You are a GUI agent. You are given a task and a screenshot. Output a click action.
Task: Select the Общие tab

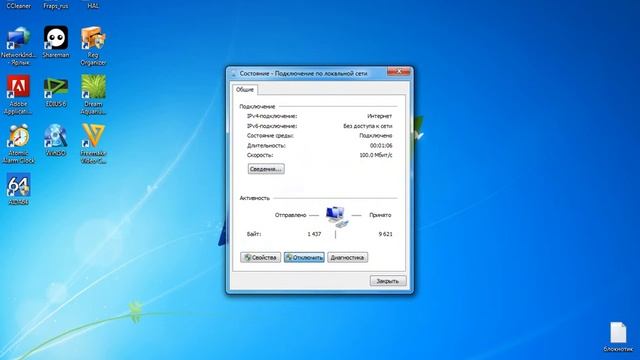point(245,89)
